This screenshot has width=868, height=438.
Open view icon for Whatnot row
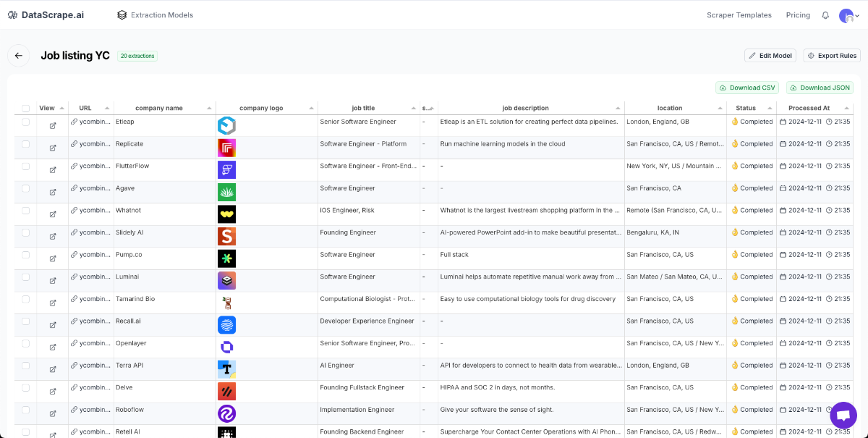click(x=53, y=214)
